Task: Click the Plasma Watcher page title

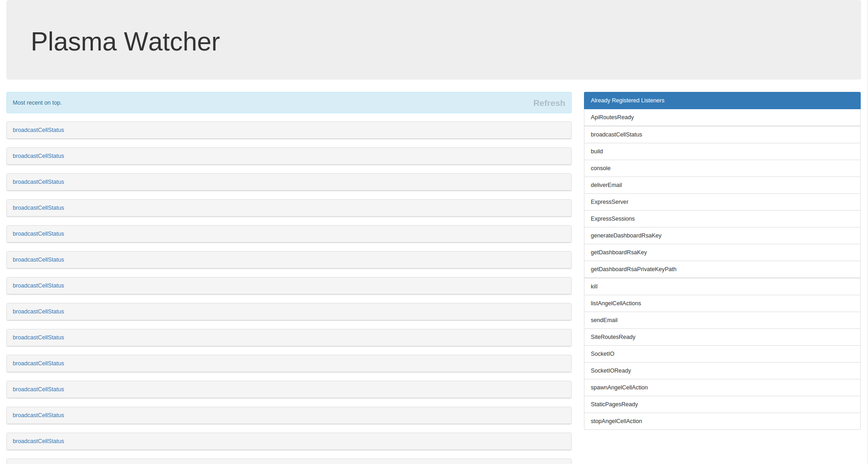Action: (125, 41)
